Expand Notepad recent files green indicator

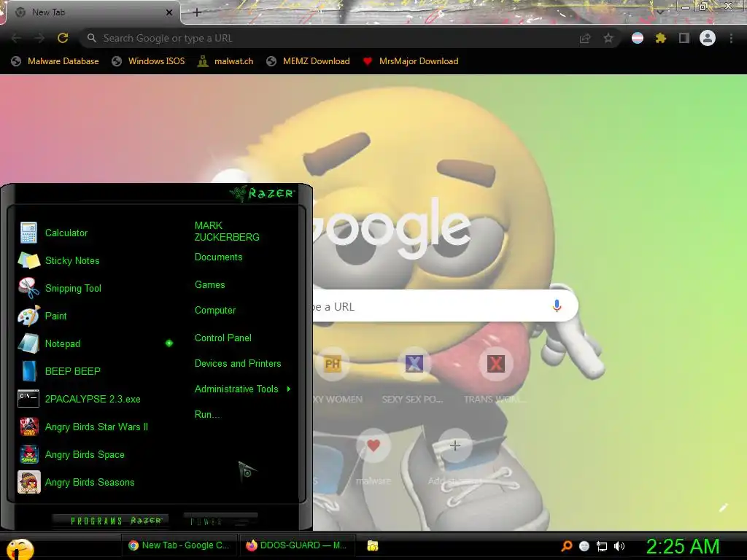169,343
